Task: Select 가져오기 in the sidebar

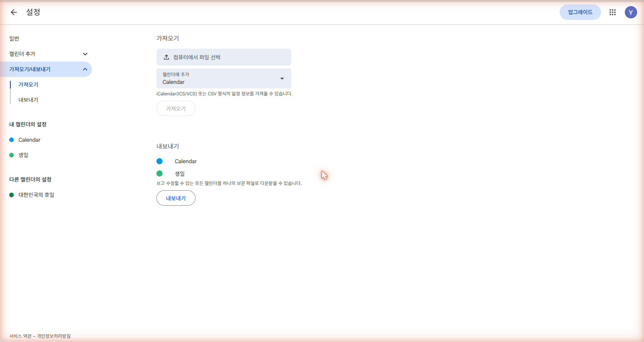Action: tap(28, 85)
